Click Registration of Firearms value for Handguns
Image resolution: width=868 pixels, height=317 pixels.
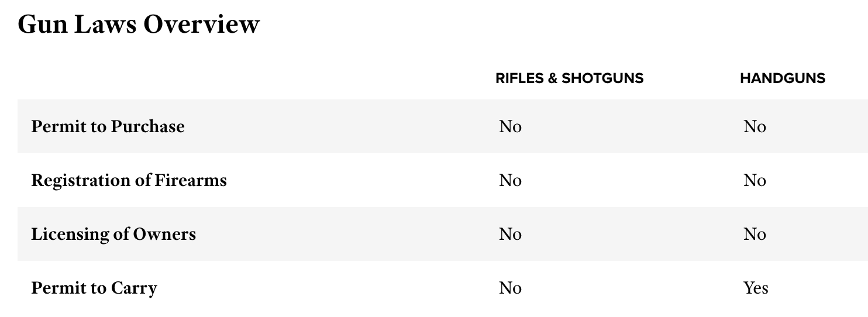pos(755,180)
